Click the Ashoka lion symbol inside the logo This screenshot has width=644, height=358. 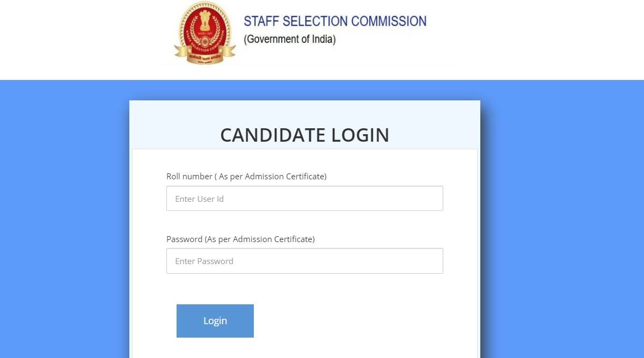coord(204,20)
